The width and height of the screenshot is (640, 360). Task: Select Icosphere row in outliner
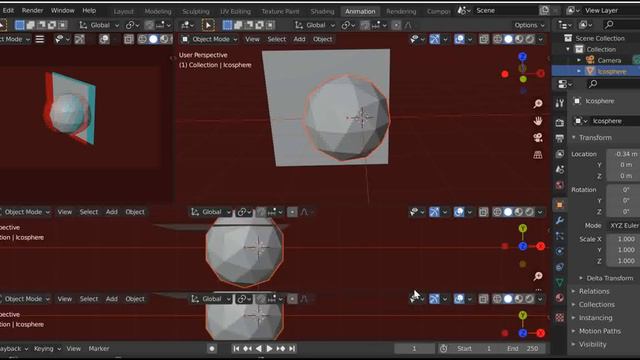coord(596,71)
